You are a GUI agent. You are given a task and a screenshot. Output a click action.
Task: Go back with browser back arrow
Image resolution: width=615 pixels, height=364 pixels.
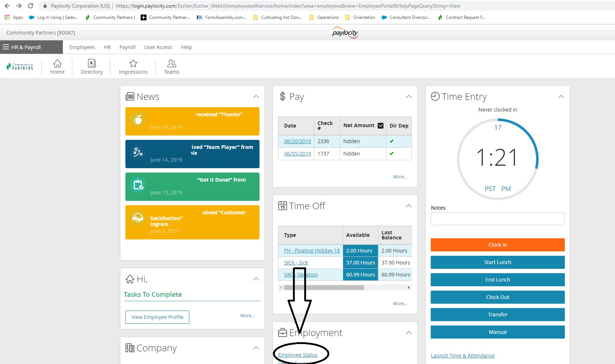[x=7, y=6]
